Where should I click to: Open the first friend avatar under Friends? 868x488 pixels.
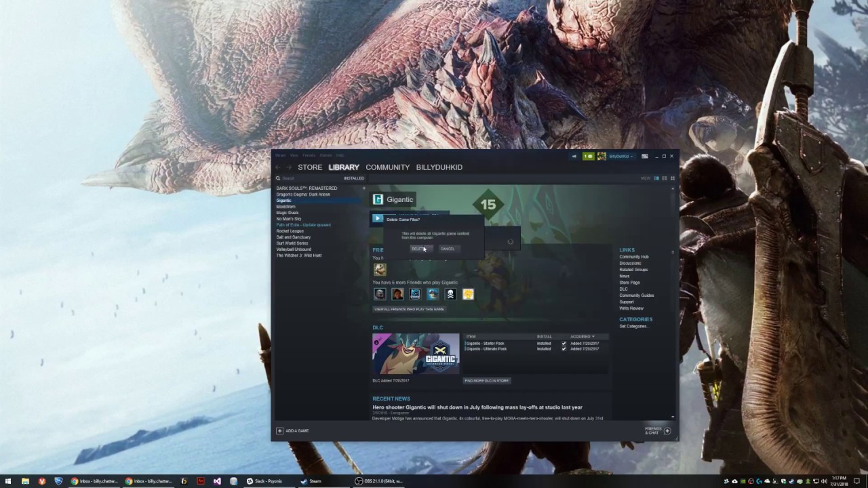coord(380,269)
